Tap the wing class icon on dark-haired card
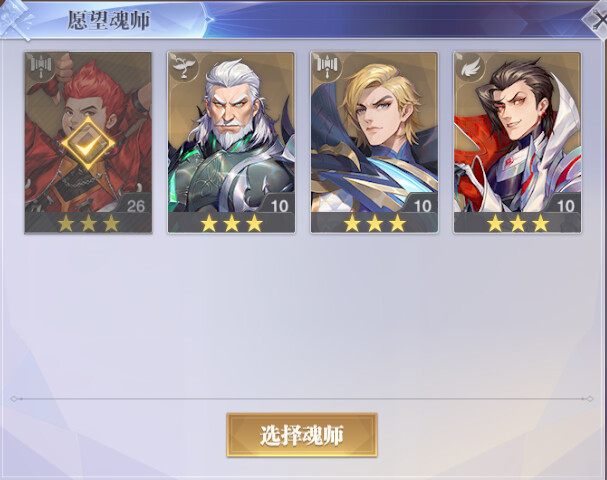607x480 pixels. pos(471,66)
